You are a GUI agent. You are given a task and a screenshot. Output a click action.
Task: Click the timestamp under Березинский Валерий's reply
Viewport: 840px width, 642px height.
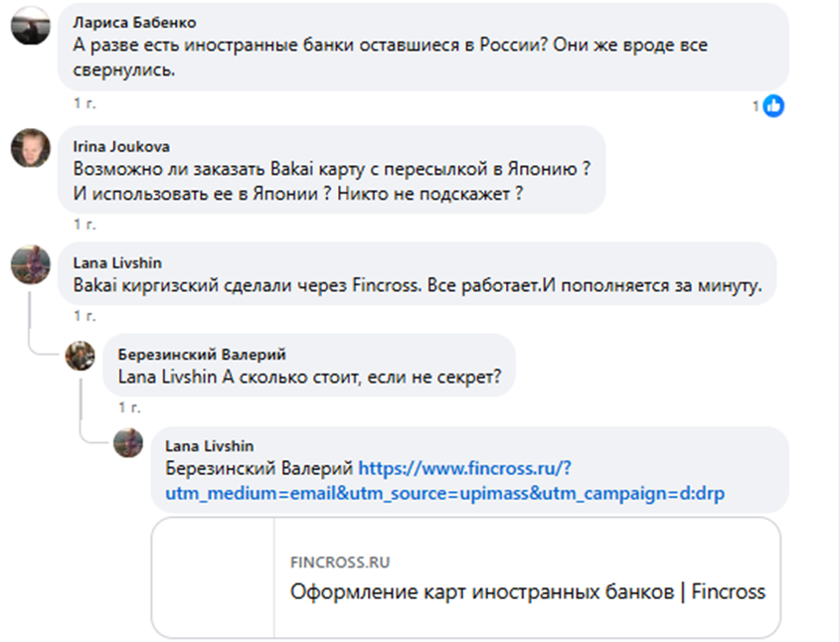click(129, 407)
